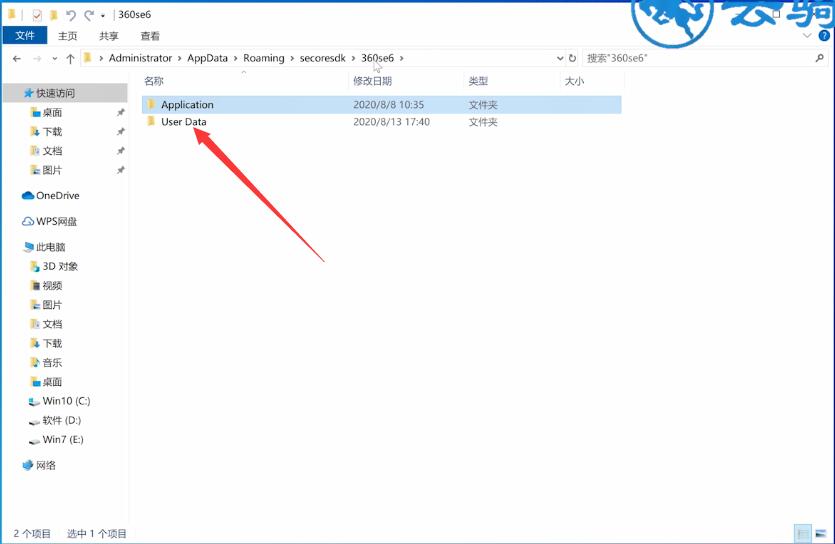Open pinned 图片 under quick access
This screenshot has width=835, height=544.
click(52, 170)
